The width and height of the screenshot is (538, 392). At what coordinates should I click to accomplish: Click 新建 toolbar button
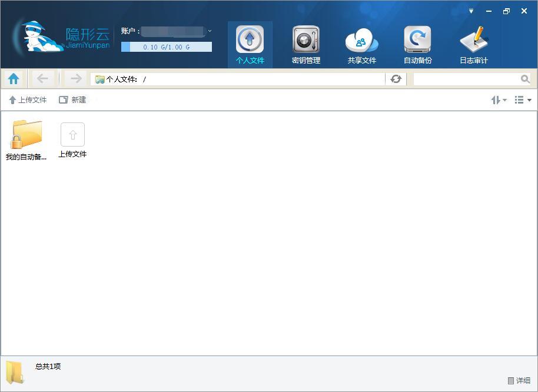pyautogui.click(x=72, y=100)
